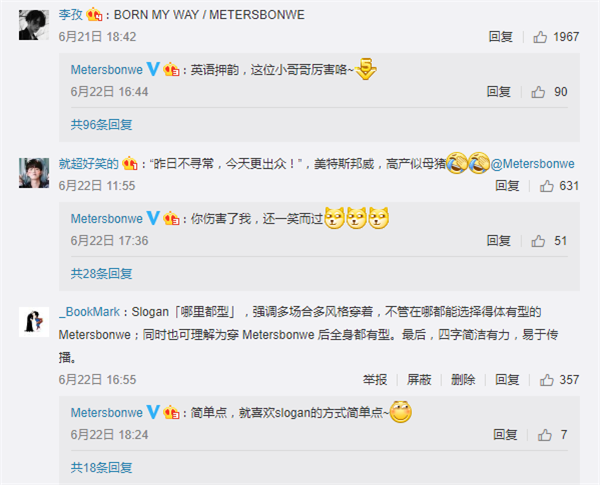Like Metersbonwe's reply with 7 likes
The height and width of the screenshot is (485, 600).
tap(545, 435)
